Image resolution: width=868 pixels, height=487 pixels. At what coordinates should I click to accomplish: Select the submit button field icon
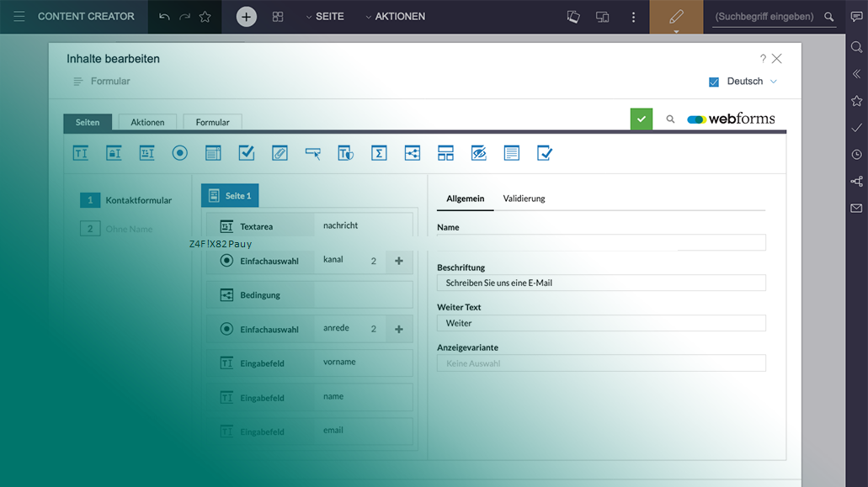[312, 152]
